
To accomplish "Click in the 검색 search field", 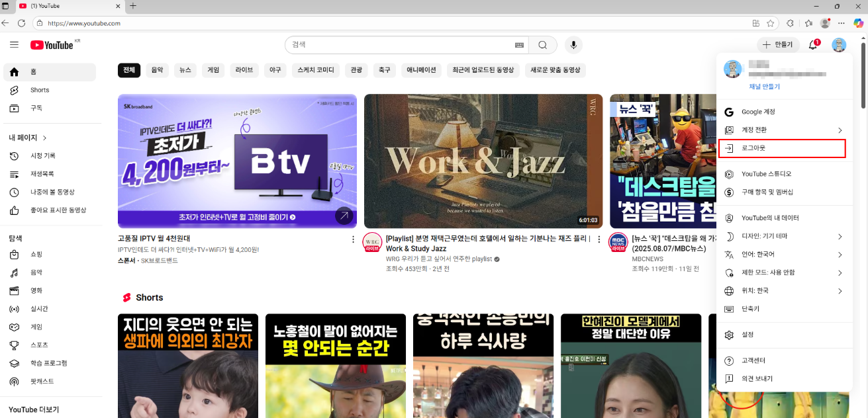I will click(397, 45).
